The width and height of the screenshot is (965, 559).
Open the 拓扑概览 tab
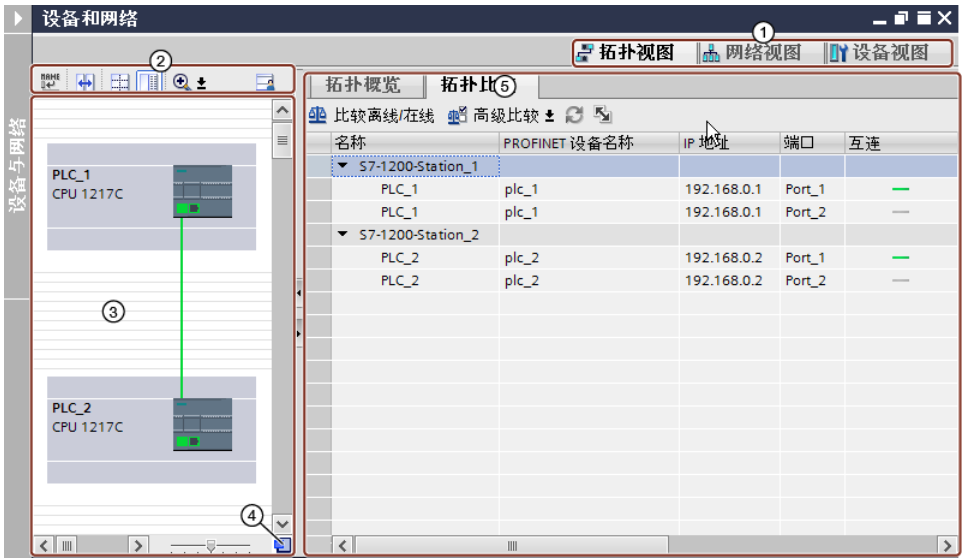pos(363,84)
